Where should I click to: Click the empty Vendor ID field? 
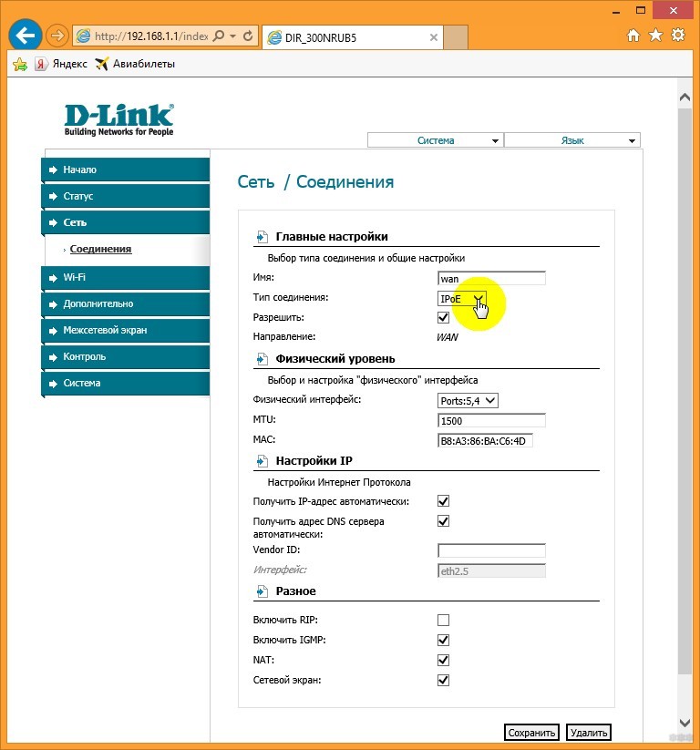click(x=491, y=550)
